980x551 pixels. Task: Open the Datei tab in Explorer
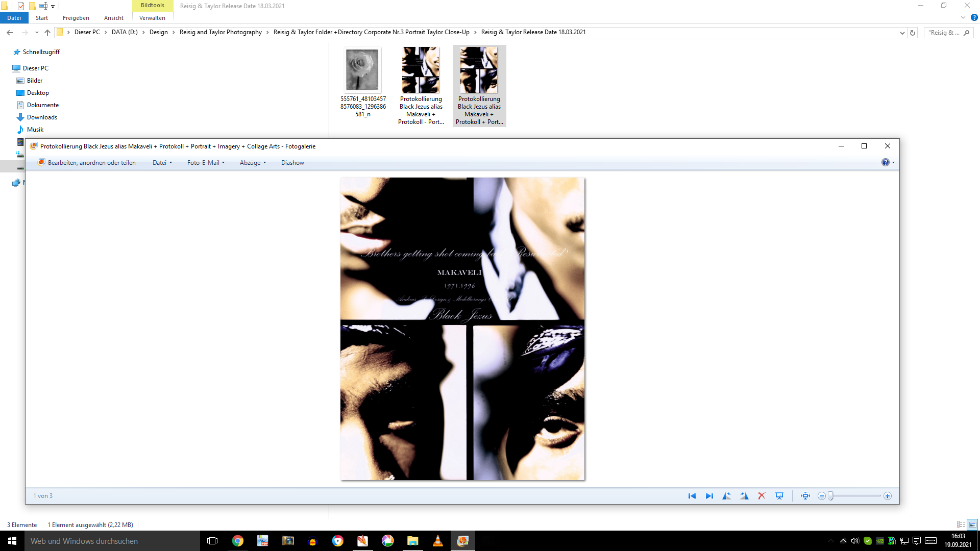[x=14, y=18]
